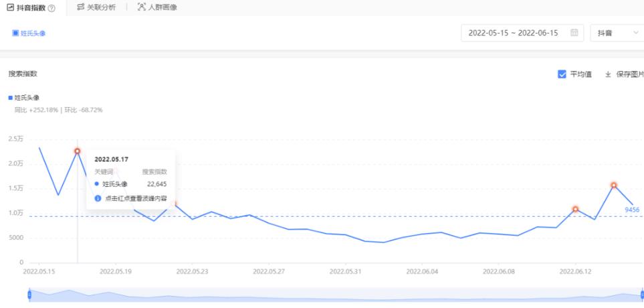Click the 平均值 label text
Screen dimensions: 644x308
click(x=580, y=74)
